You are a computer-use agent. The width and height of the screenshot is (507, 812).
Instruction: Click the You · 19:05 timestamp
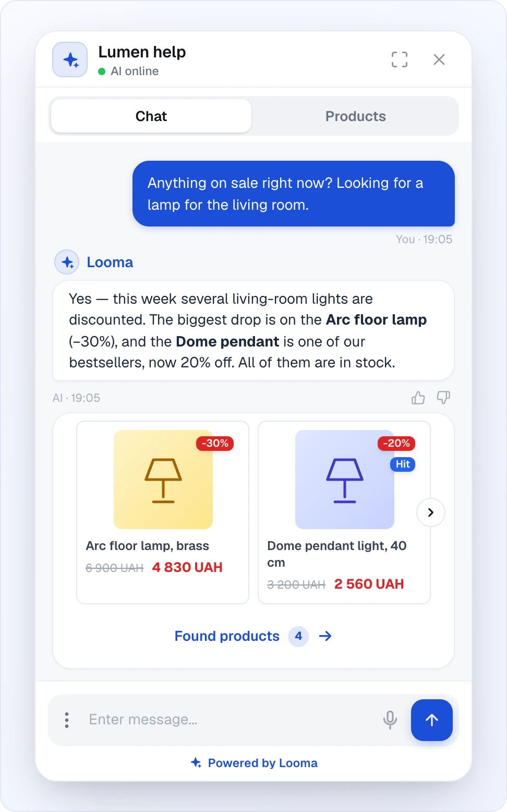[x=424, y=240]
